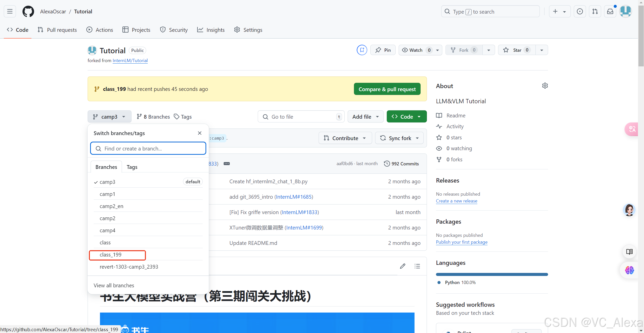Open the user avatar menu

coord(625,12)
